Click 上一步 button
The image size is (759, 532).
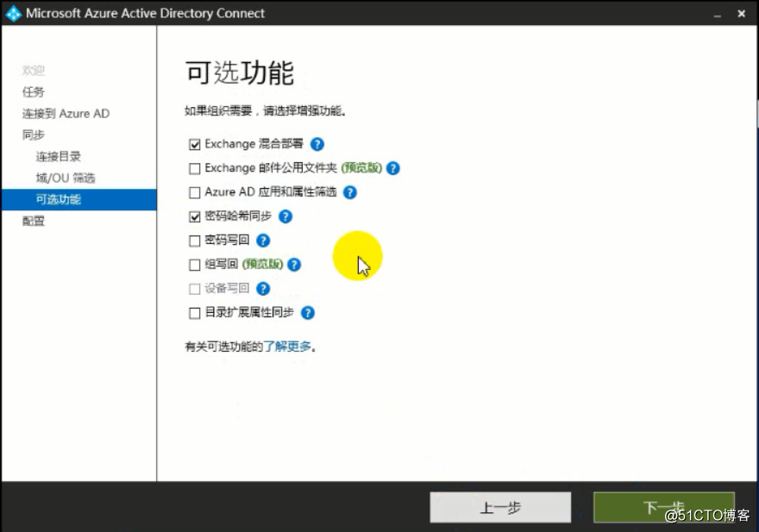500,507
